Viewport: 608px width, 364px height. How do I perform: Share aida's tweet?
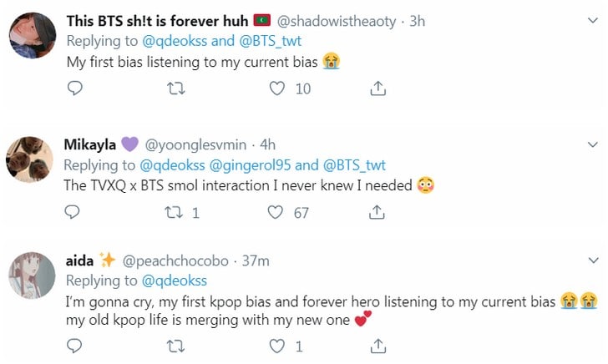click(x=377, y=346)
